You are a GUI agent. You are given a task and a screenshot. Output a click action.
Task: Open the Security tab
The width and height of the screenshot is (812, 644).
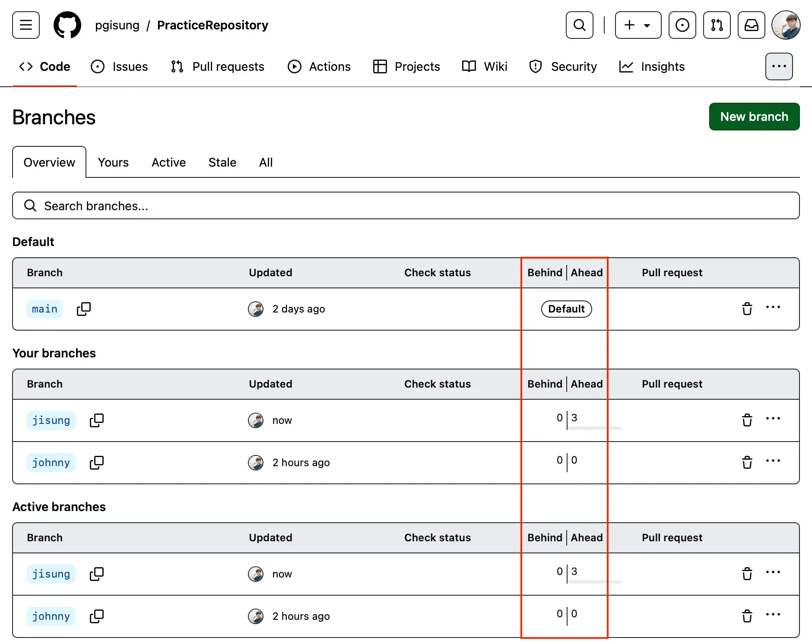pyautogui.click(x=563, y=66)
